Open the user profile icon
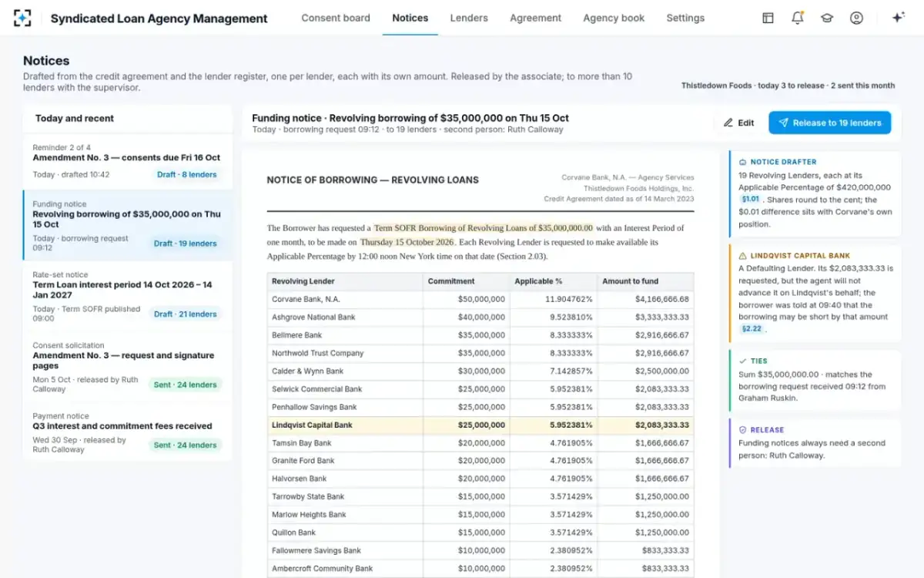 point(856,18)
